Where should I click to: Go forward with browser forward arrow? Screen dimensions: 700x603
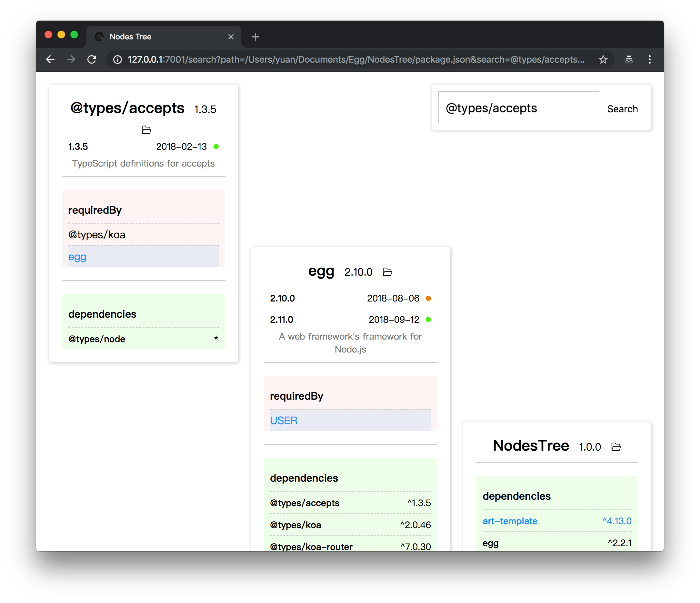coord(71,59)
